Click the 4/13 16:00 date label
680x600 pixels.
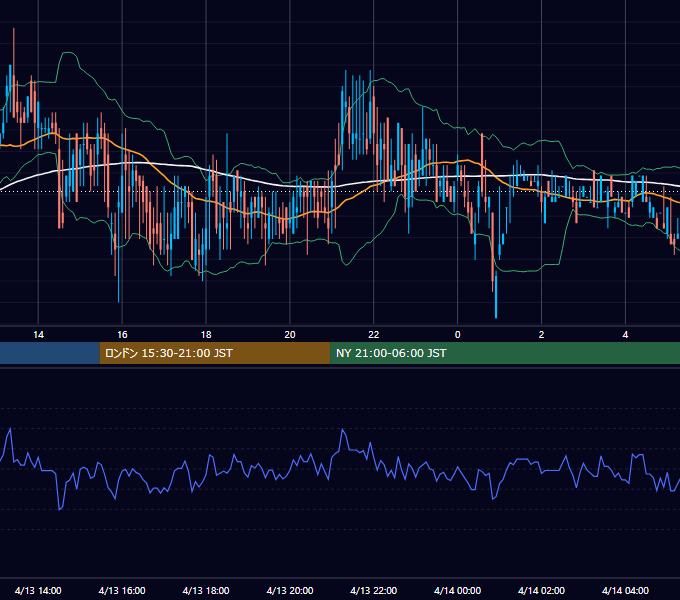(x=122, y=590)
